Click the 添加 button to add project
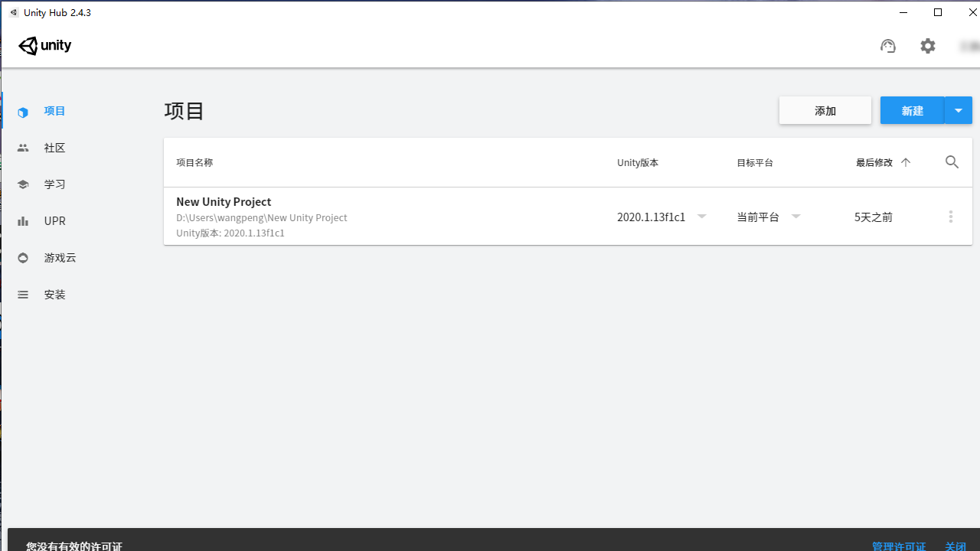The height and width of the screenshot is (551, 980). 825,110
